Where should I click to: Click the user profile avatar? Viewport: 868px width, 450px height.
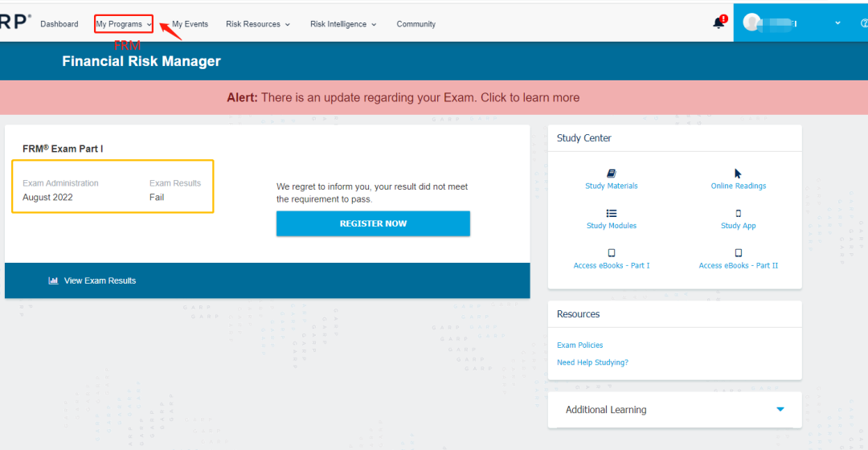pos(751,22)
